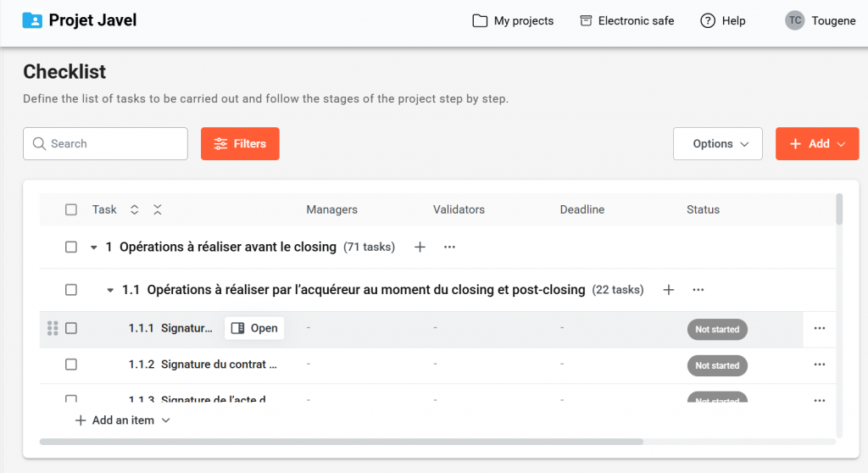Open more options for section 1.1
Viewport: 868px width, 473px height.
coord(698,290)
